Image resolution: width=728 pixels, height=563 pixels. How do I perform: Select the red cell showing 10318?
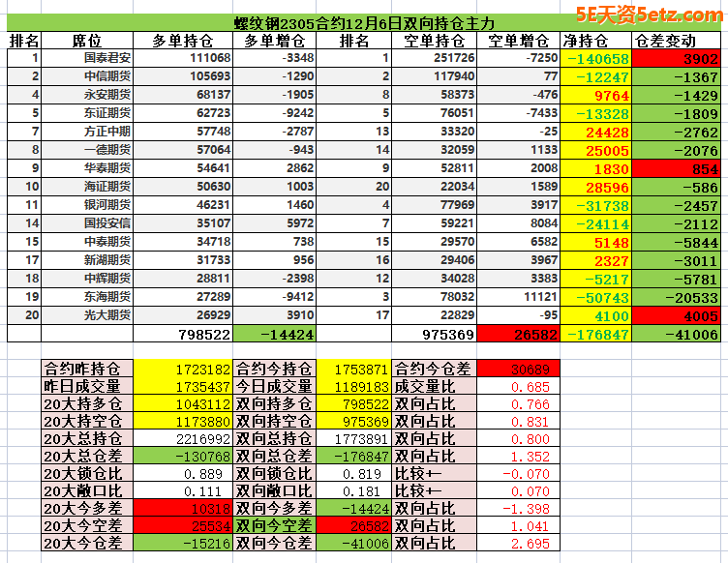(182, 508)
